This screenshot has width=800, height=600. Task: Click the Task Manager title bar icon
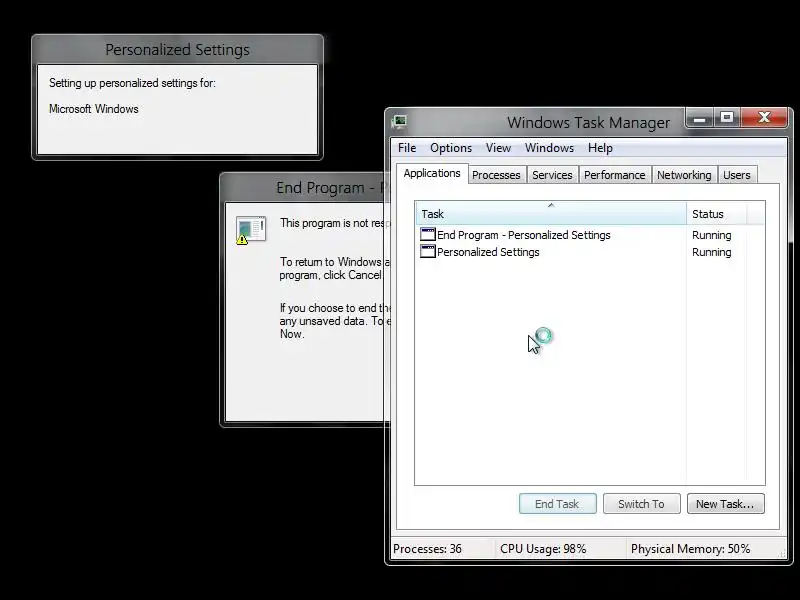click(399, 122)
